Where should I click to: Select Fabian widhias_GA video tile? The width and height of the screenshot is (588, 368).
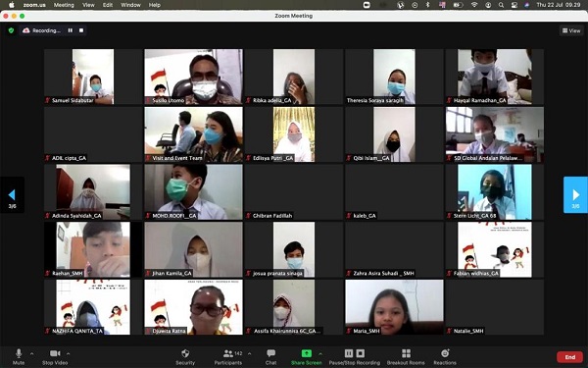tap(495, 249)
